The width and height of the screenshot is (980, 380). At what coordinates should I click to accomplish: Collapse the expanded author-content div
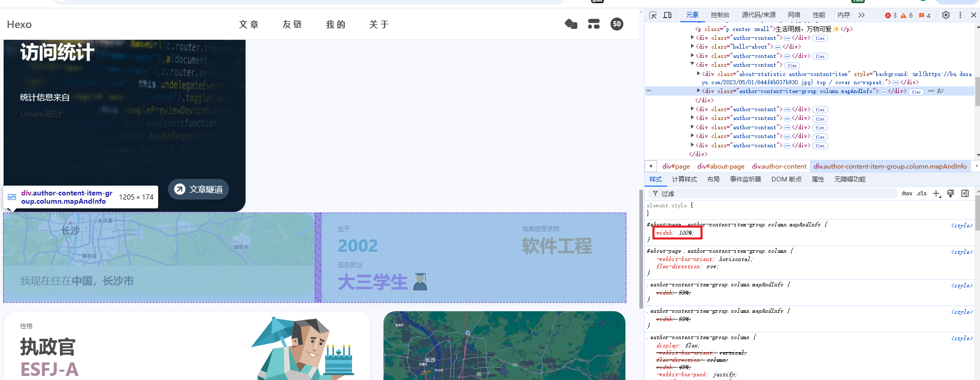tap(693, 65)
